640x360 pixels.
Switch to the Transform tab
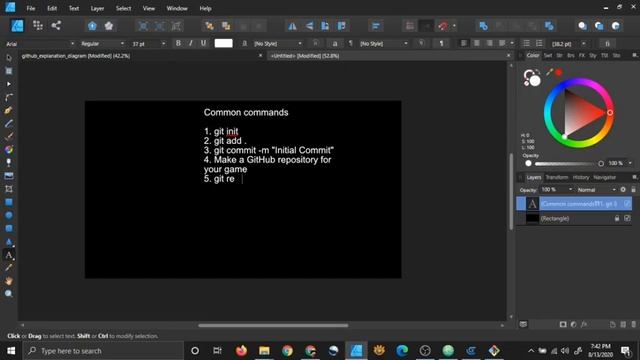557,177
